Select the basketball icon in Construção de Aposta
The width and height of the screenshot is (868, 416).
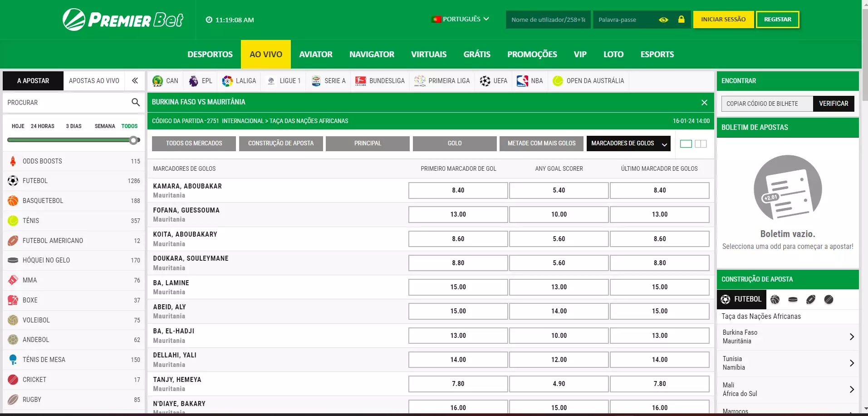775,299
